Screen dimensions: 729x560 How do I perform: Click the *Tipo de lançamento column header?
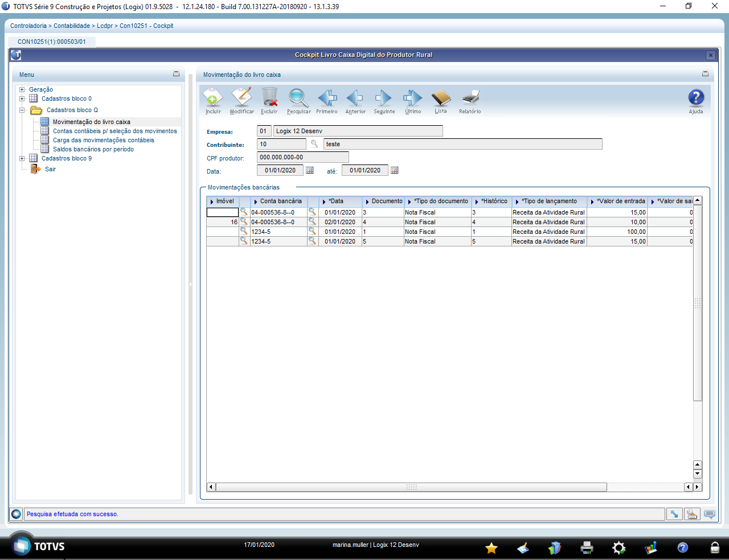[x=550, y=201]
